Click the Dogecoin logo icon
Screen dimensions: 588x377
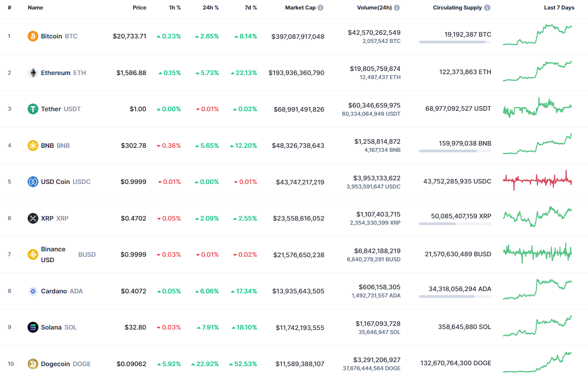(x=33, y=363)
